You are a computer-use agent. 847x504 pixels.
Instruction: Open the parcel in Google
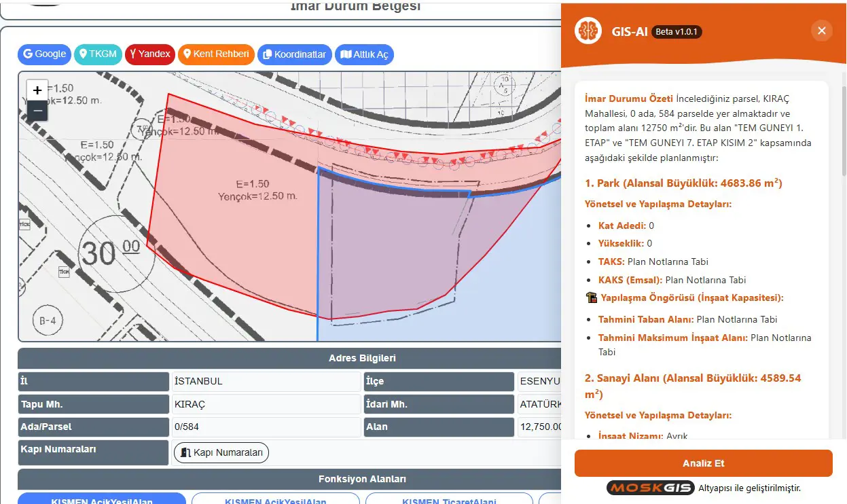(45, 54)
